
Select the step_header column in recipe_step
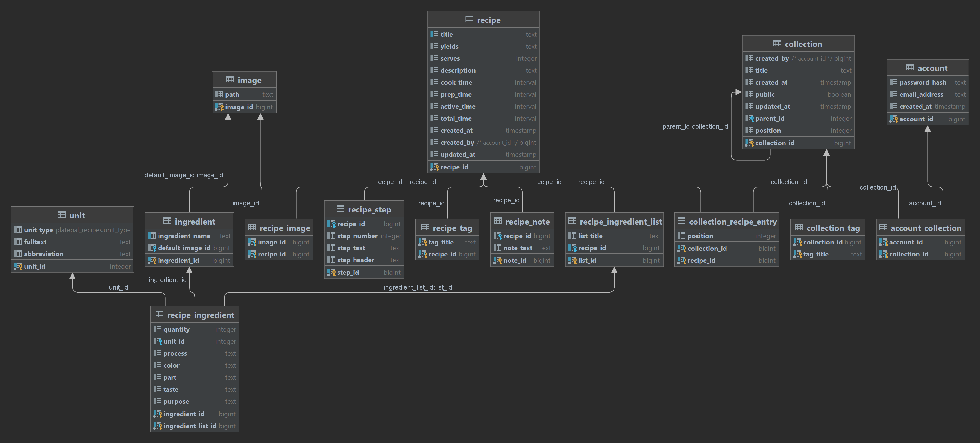tap(364, 260)
